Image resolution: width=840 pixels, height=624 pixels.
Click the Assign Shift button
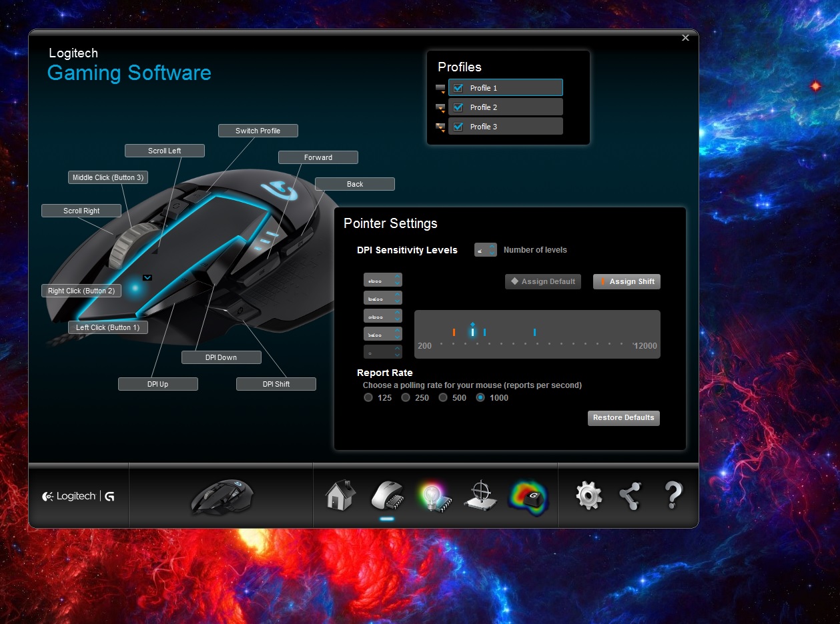click(x=626, y=281)
